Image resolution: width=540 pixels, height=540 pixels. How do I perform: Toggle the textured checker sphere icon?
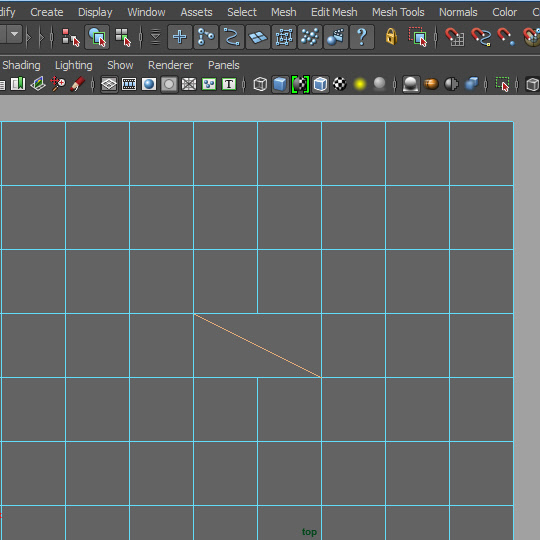340,84
